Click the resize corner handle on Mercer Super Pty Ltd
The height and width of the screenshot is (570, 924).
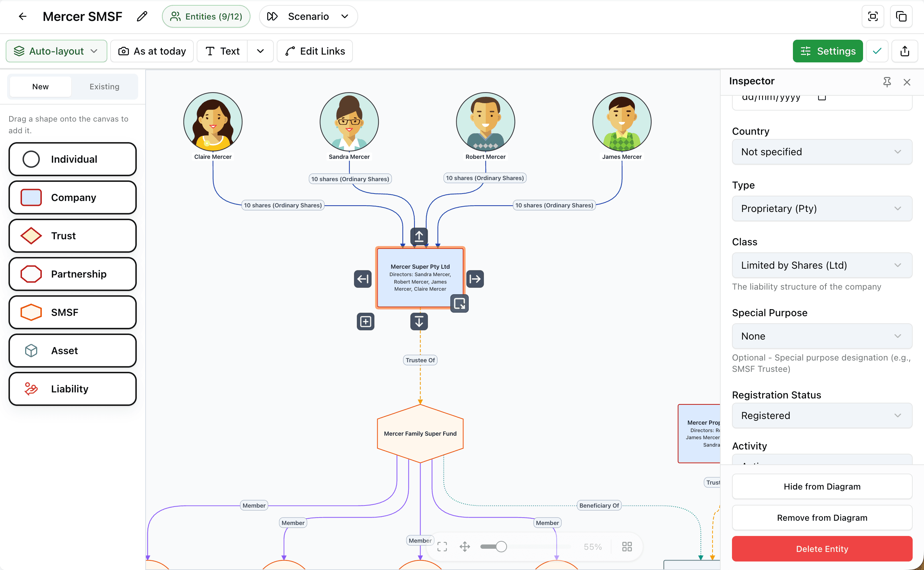pyautogui.click(x=460, y=303)
